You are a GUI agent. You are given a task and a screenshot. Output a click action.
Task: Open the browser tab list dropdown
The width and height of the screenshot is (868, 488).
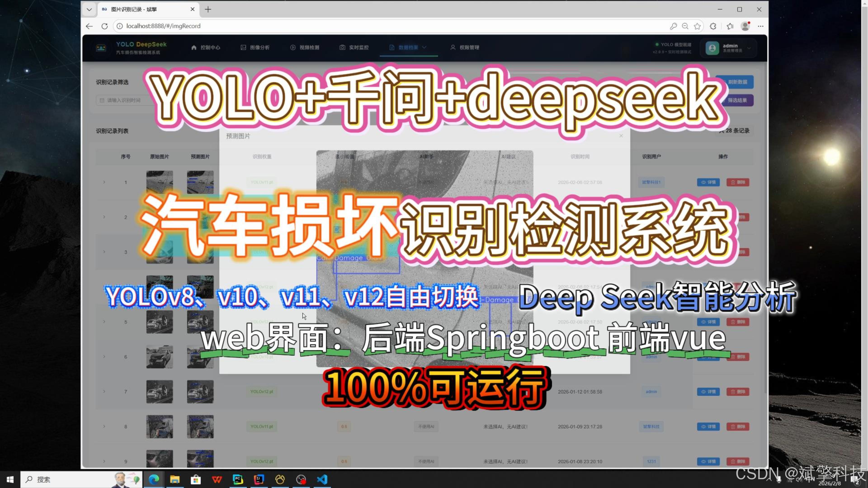(89, 9)
